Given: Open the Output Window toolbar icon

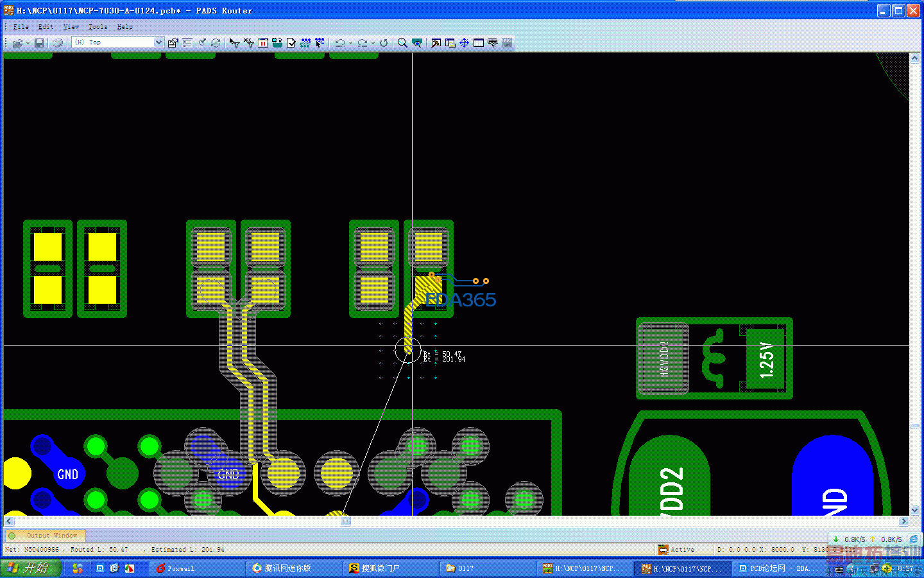Looking at the screenshot, I should click(436, 43).
